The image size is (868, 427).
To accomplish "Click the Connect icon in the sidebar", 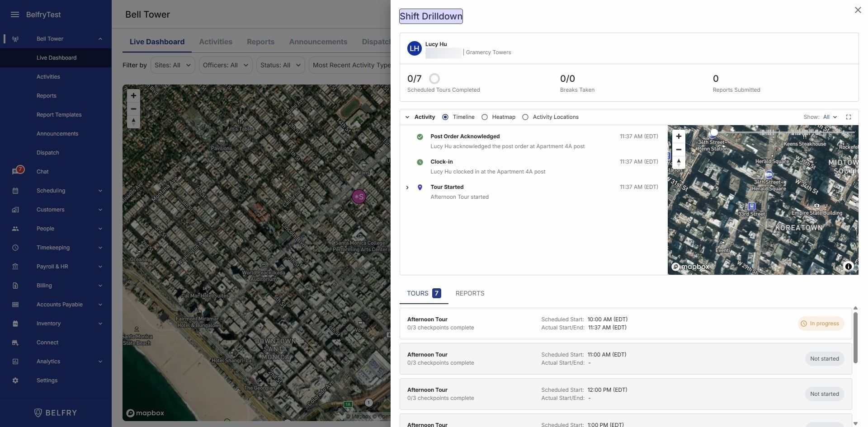I will click(15, 343).
